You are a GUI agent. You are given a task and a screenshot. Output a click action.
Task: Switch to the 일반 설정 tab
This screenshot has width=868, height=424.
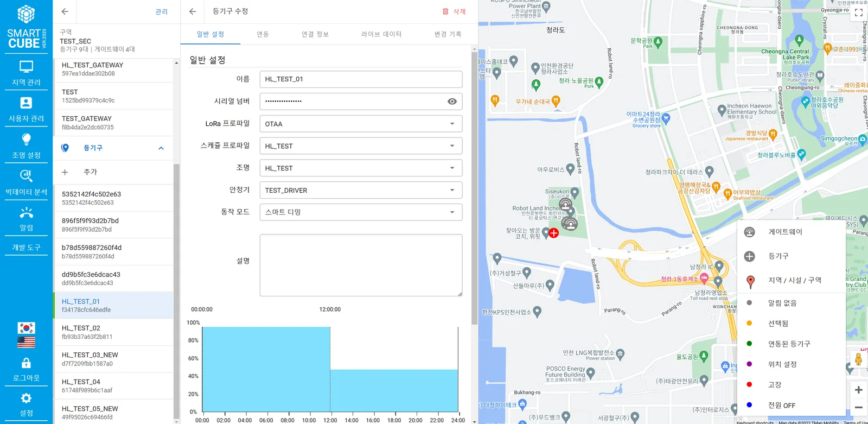pos(210,34)
